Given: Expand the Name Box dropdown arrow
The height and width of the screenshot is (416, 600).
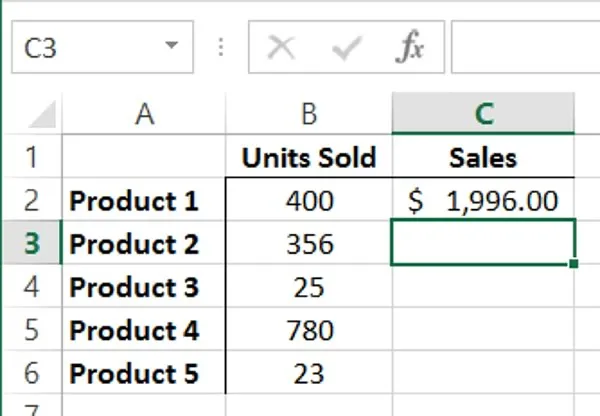Looking at the screenshot, I should point(172,47).
